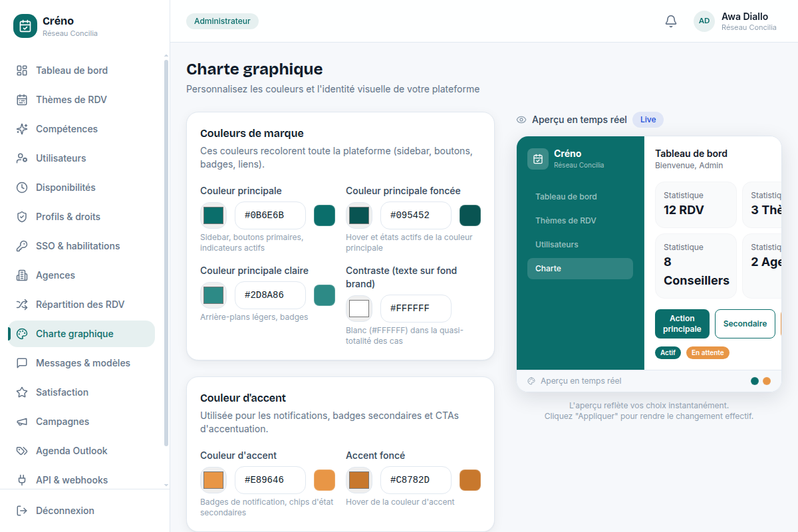The height and width of the screenshot is (532, 798).
Task: Edit the #C8782D accent foncé field
Action: [416, 480]
